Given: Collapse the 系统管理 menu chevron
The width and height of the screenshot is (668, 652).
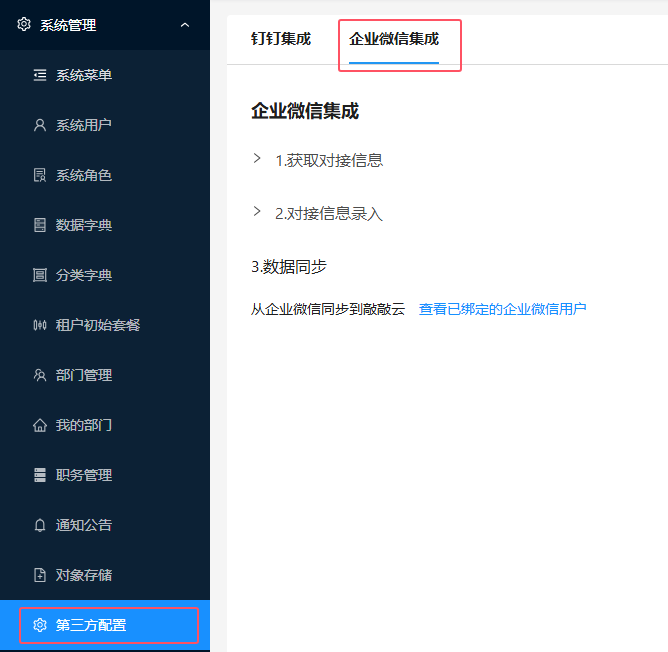Looking at the screenshot, I should tap(185, 25).
